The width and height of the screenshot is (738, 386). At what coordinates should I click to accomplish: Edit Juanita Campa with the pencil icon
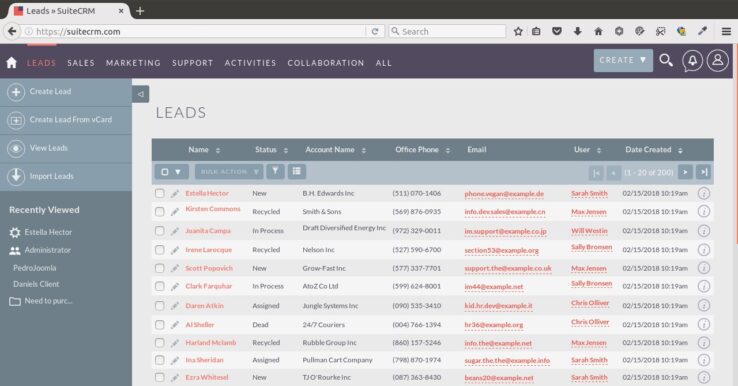pyautogui.click(x=175, y=231)
